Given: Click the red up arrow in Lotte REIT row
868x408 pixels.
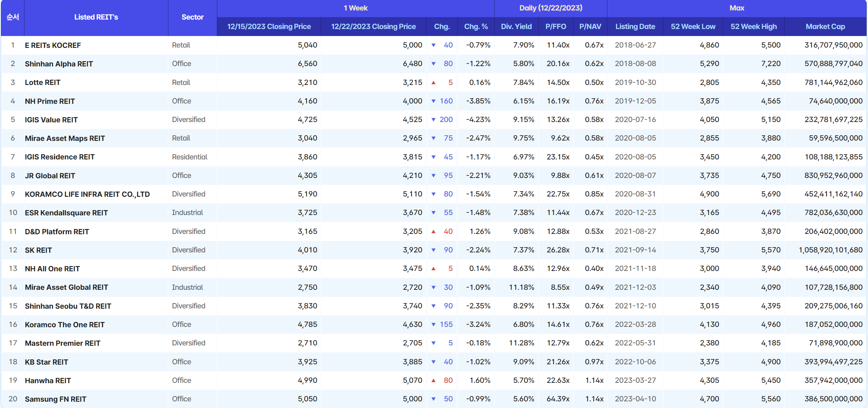Looking at the screenshot, I should point(433,83).
